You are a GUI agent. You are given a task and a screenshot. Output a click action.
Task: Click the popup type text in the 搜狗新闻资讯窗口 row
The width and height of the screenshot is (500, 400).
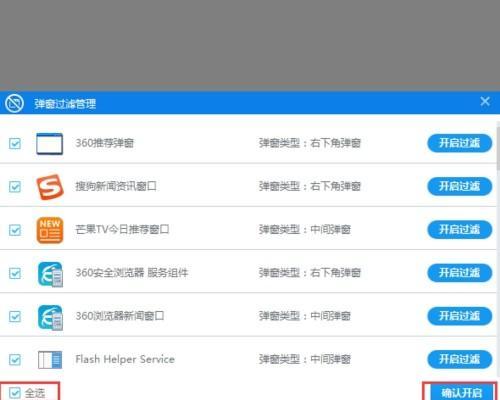(x=310, y=186)
